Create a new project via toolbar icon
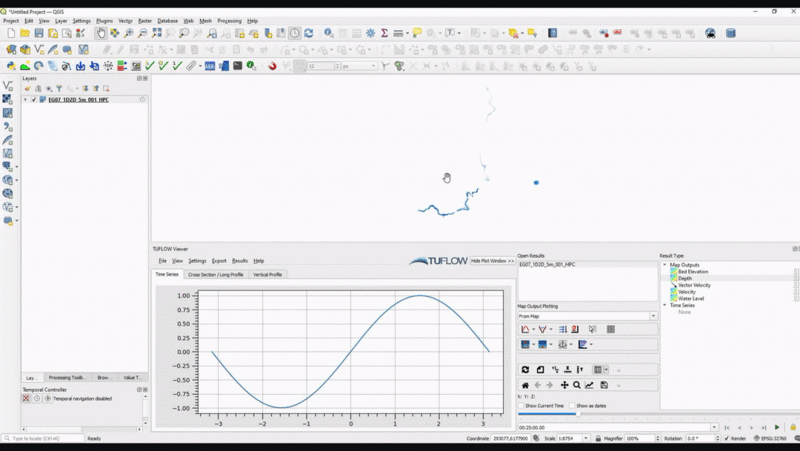 pyautogui.click(x=11, y=33)
